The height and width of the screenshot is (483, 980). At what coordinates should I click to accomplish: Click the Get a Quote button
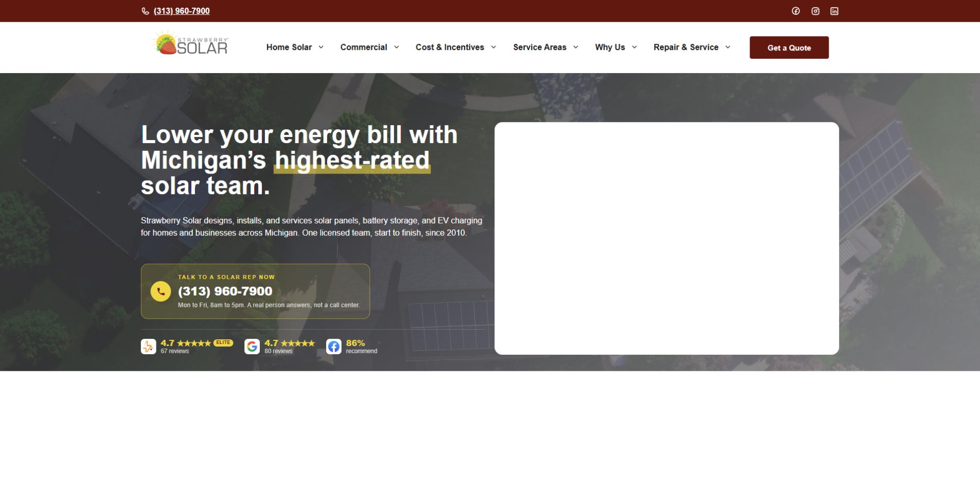pos(789,47)
